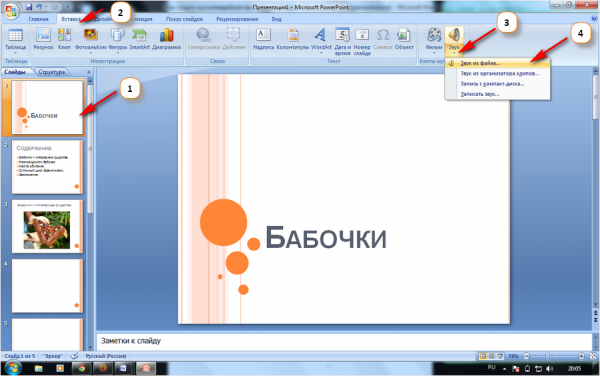Go to next slide with double-arrow button
The width and height of the screenshot is (600, 376).
[595, 319]
